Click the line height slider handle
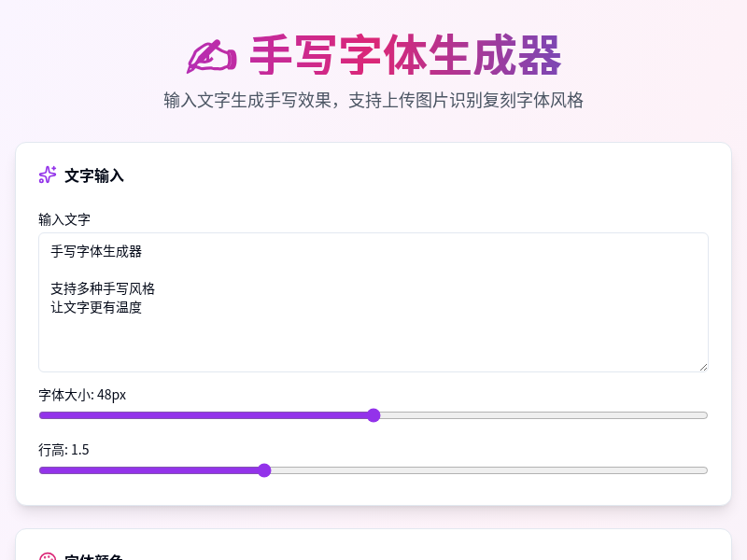Screen dimensions: 747x560 (x=264, y=470)
